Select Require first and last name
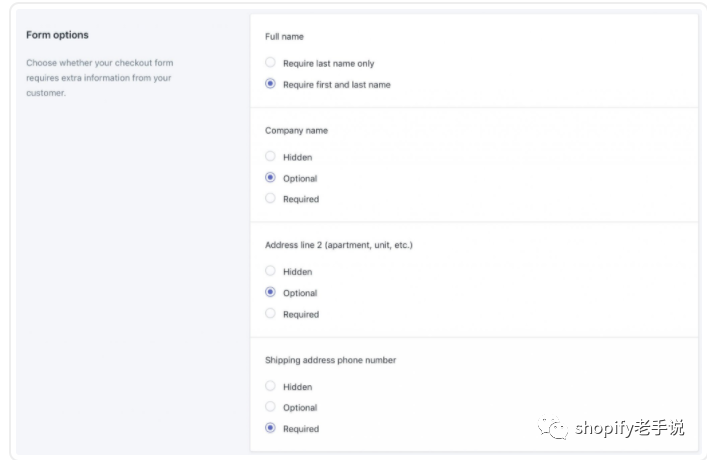Screen dimensions: 707x460 click(x=270, y=83)
